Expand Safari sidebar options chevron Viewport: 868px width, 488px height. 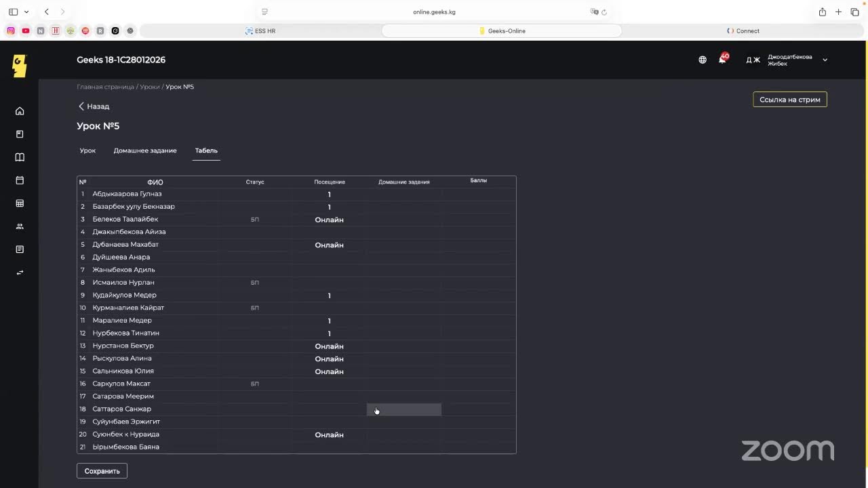pyautogui.click(x=26, y=12)
